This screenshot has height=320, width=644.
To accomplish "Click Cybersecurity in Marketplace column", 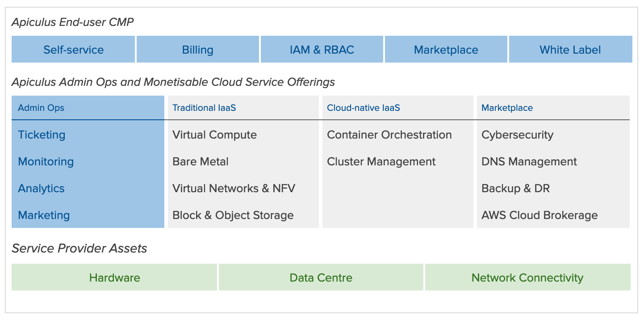I will [517, 135].
